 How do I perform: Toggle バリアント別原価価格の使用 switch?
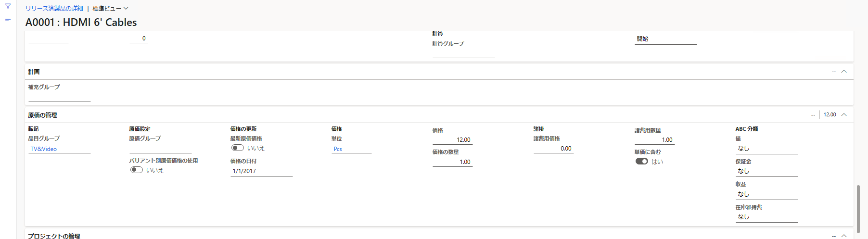coord(137,170)
